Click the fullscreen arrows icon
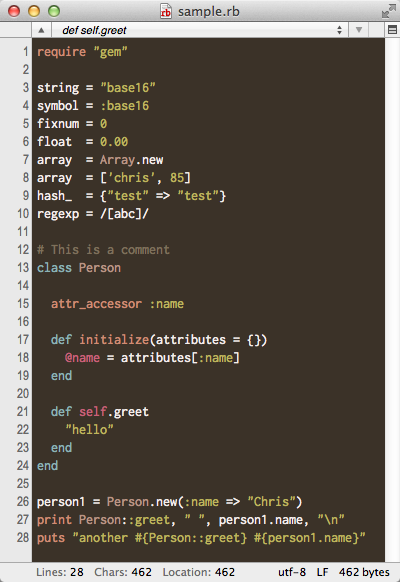The width and height of the screenshot is (400, 582). tap(388, 11)
